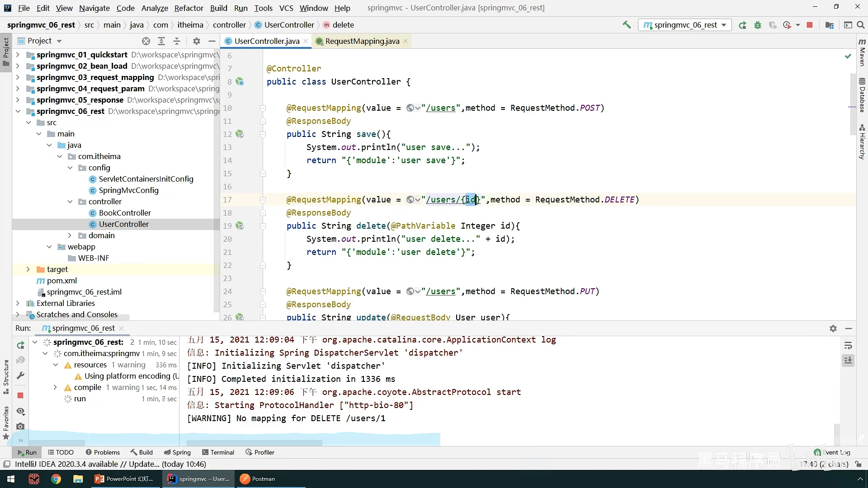868x488 pixels.
Task: Click the Locate file target icon in Project panel
Action: pos(146,41)
